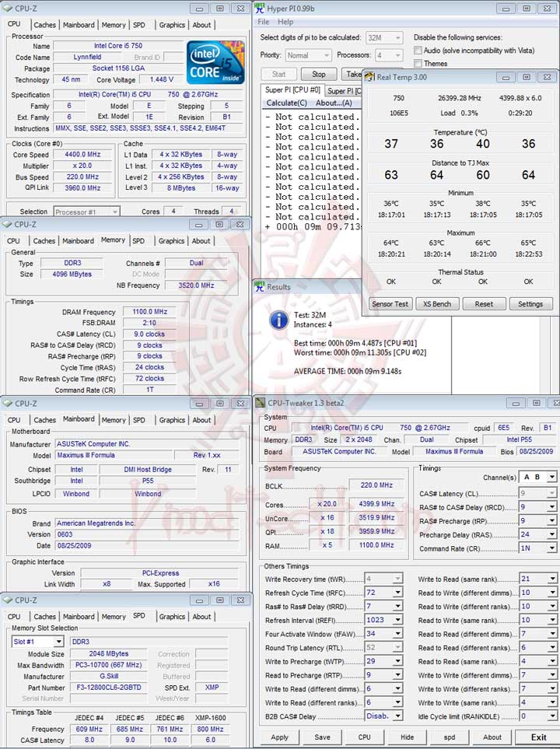Click the Reset button in Real Temp
Image resolution: width=560 pixels, height=749 pixels.
484,304
